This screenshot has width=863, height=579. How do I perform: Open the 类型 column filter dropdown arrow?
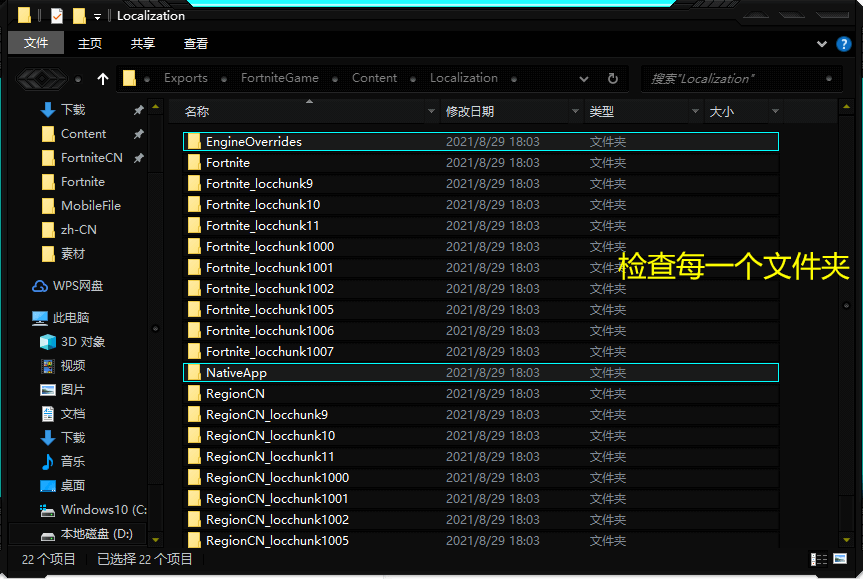tap(695, 111)
